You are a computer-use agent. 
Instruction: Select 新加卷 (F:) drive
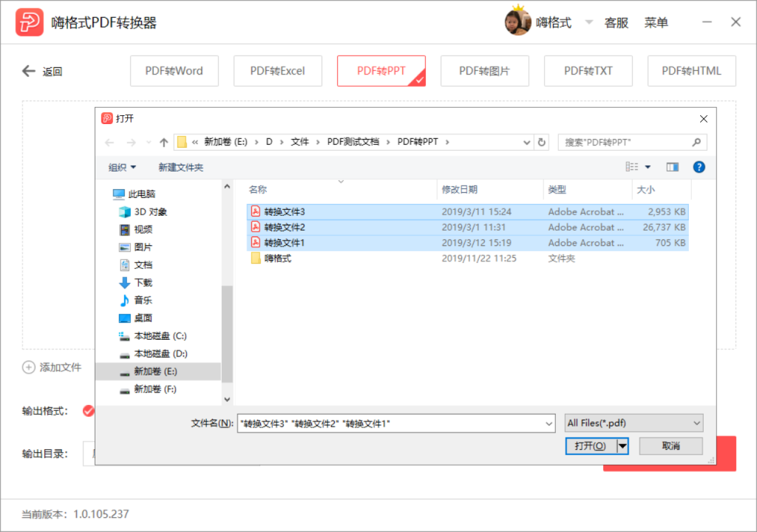(x=148, y=389)
